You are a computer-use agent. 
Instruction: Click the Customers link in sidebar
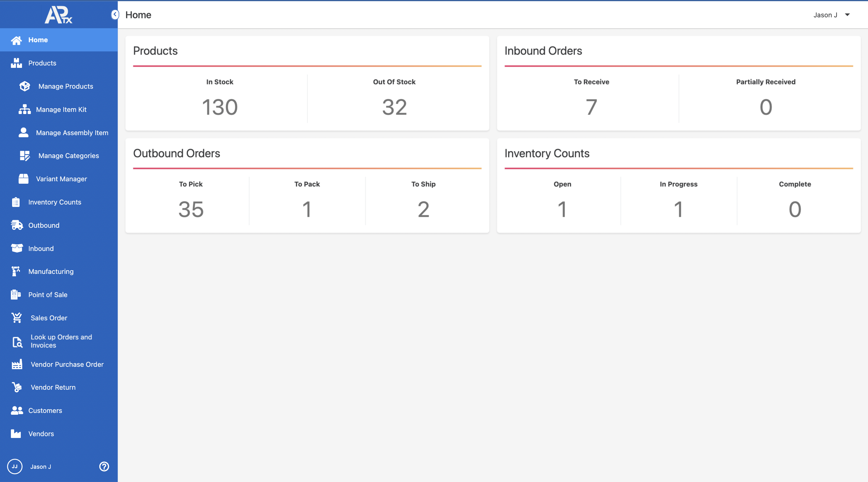click(x=45, y=411)
